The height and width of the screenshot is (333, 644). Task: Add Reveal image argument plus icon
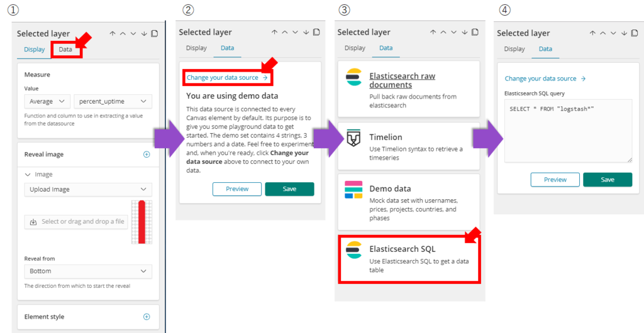(147, 155)
